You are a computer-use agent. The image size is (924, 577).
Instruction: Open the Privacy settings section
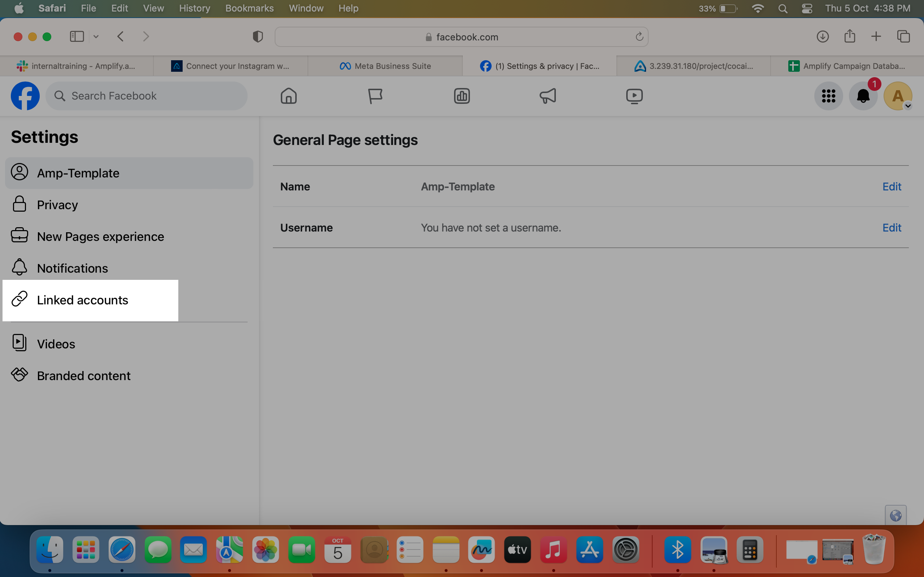point(129,205)
